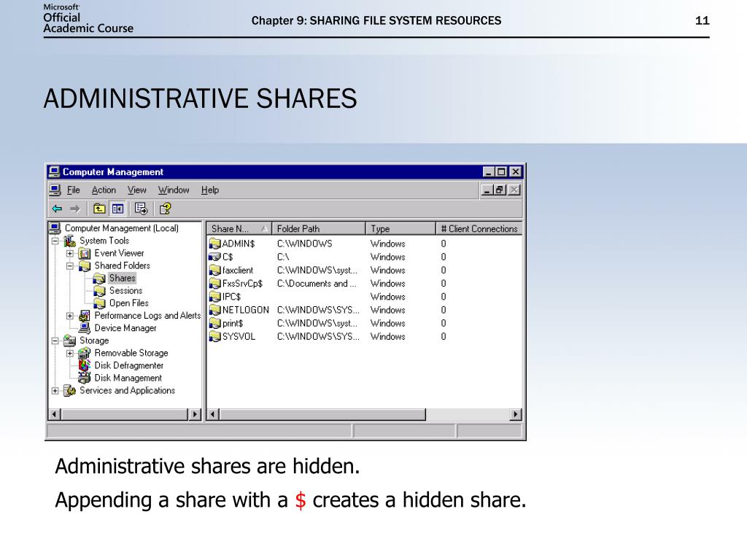
Task: Click the C:\Documents and ... folder path
Action: (x=317, y=284)
